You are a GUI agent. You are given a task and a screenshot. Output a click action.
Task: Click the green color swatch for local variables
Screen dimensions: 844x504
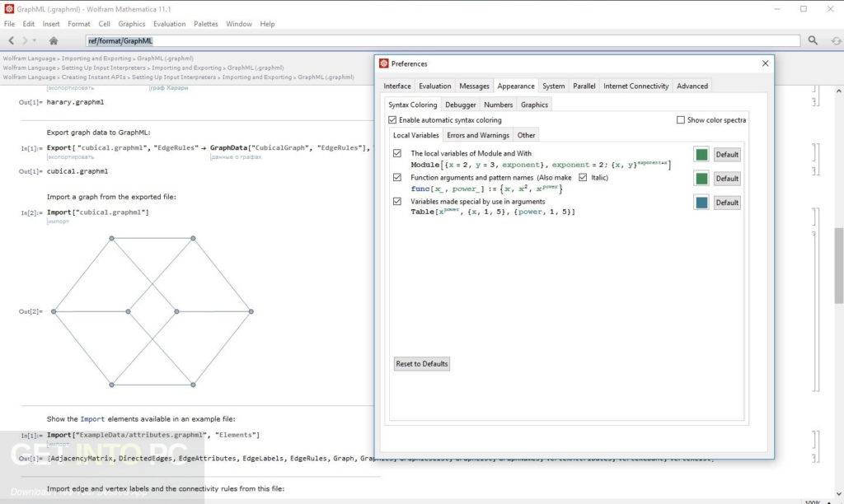click(x=701, y=154)
